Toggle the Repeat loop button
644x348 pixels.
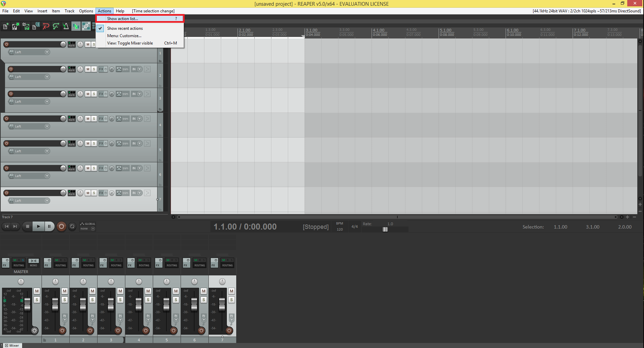(x=72, y=227)
